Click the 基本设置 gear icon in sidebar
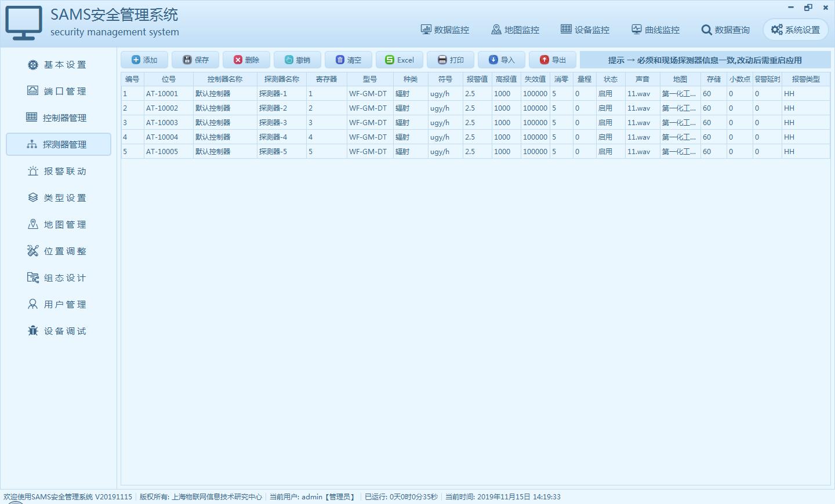The image size is (835, 504). [33, 65]
